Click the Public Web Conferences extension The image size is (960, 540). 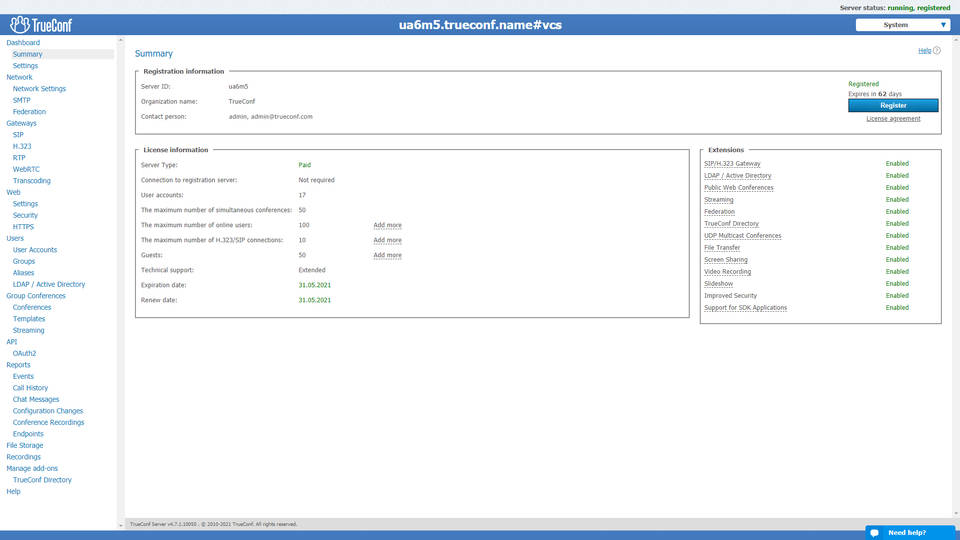pos(739,188)
